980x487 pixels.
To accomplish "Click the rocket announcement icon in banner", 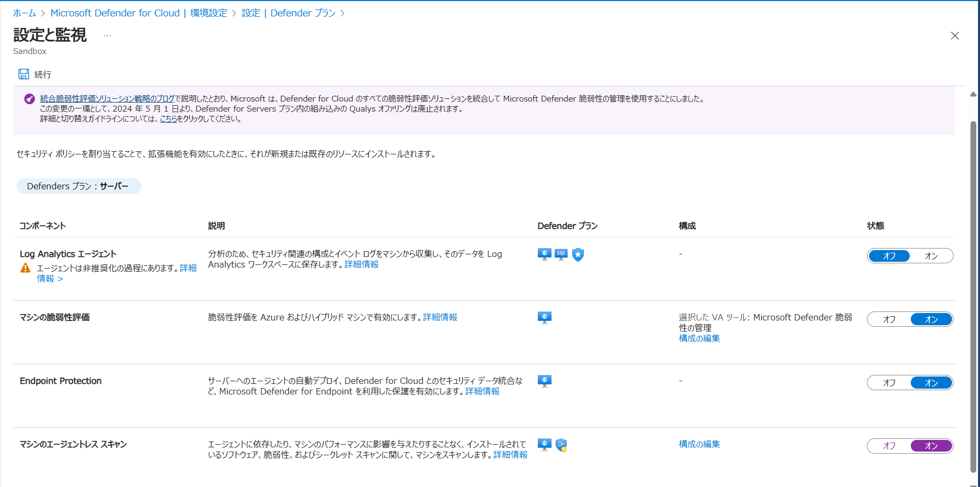I will coord(30,99).
